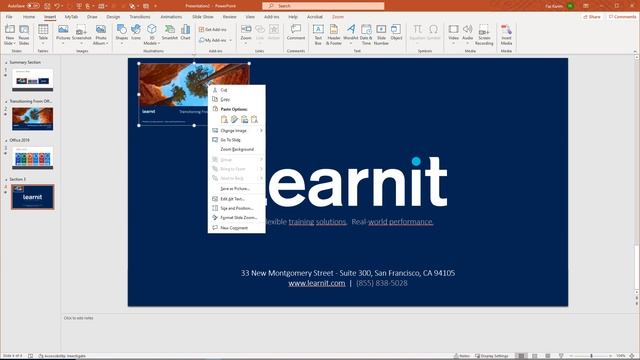Screen dimensions: 640x360
Task: Switch to the Home tab
Action: [x=29, y=17]
